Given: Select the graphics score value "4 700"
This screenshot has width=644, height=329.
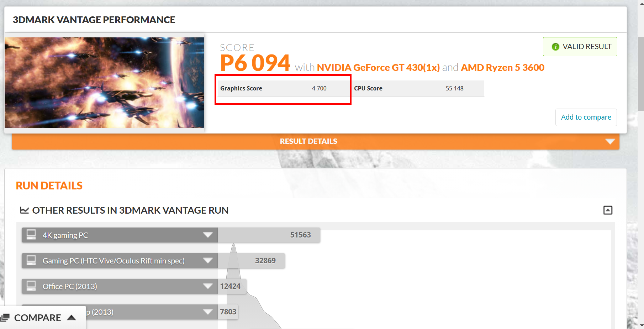Looking at the screenshot, I should pos(319,88).
